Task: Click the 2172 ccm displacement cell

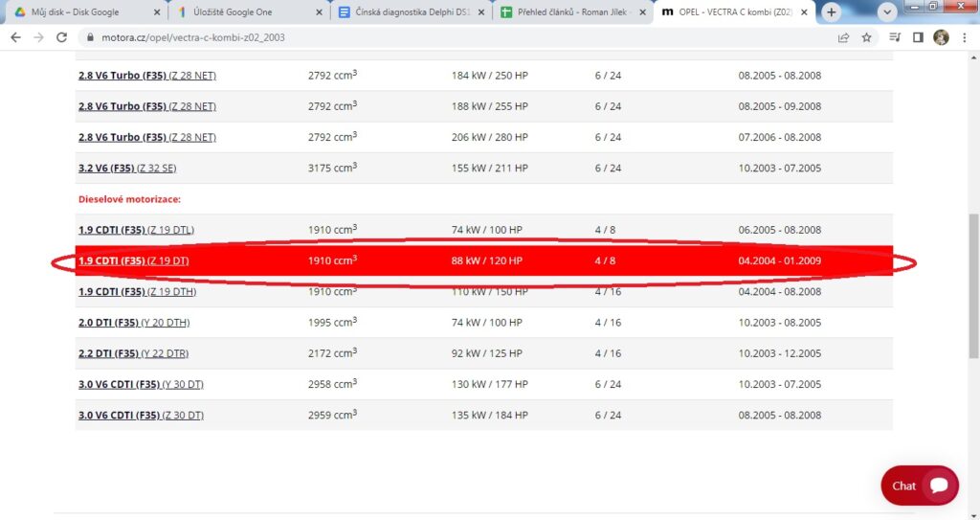Action: pyautogui.click(x=332, y=353)
